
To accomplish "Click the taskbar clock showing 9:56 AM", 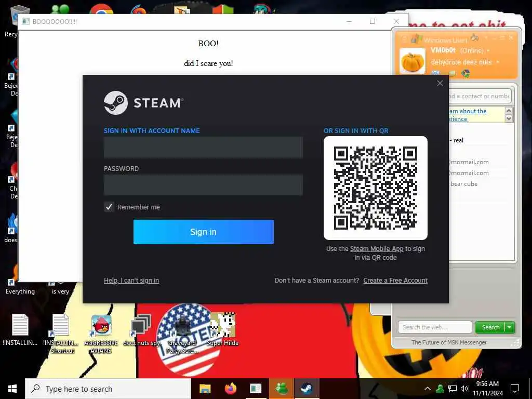I will click(487, 389).
